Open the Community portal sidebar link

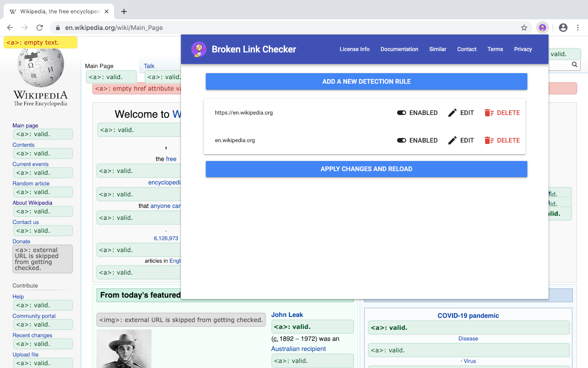click(x=34, y=316)
